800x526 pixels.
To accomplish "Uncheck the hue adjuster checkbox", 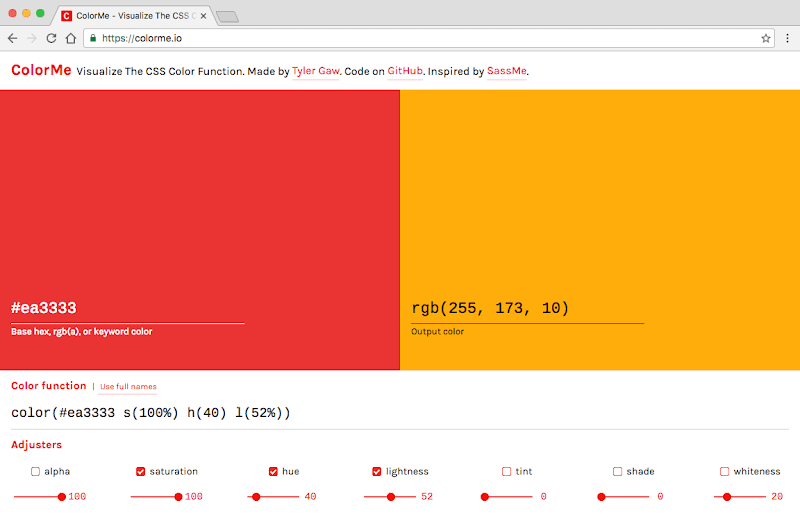I will pyautogui.click(x=273, y=471).
